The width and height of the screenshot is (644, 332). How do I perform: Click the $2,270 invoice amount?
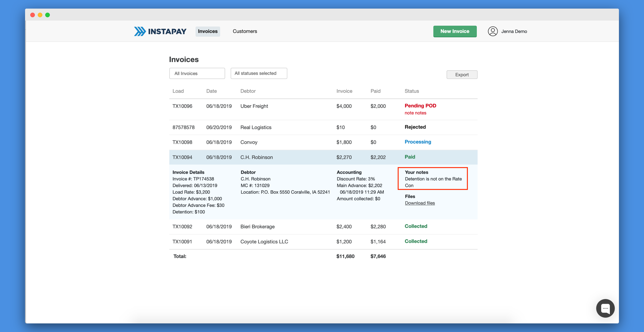click(x=344, y=157)
